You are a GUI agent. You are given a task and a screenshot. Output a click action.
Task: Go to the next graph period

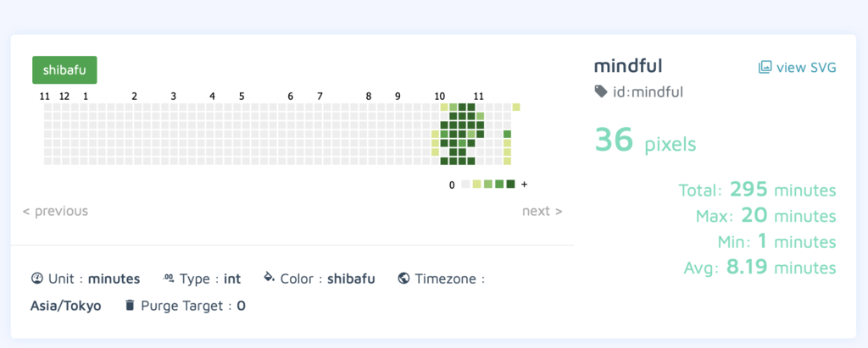(x=542, y=211)
